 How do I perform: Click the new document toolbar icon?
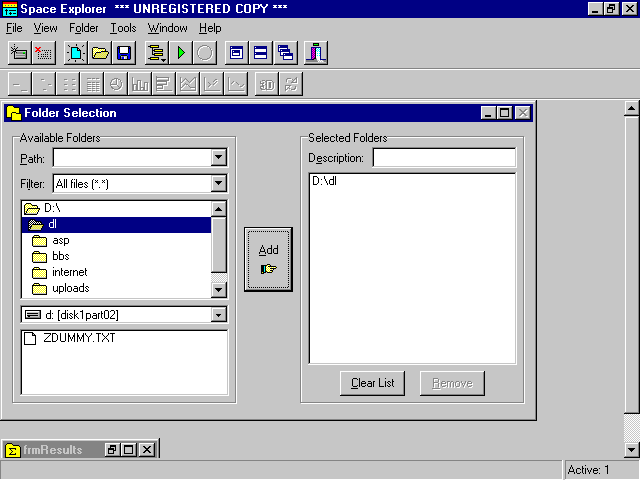(76, 52)
